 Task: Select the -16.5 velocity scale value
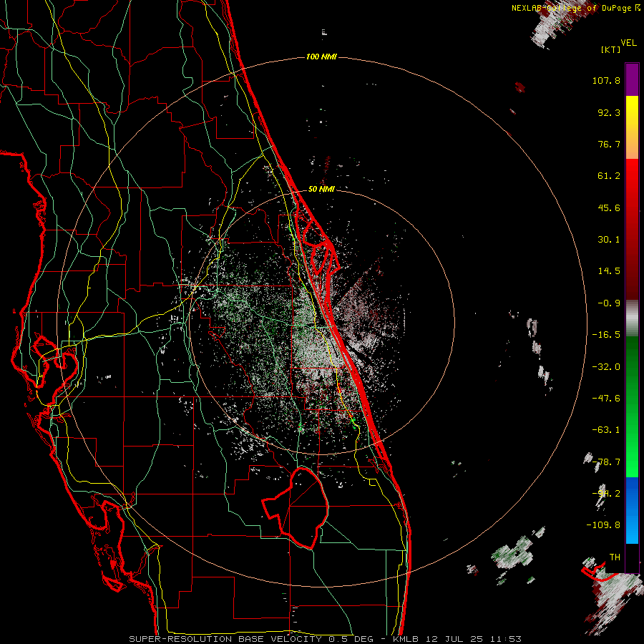pos(606,335)
